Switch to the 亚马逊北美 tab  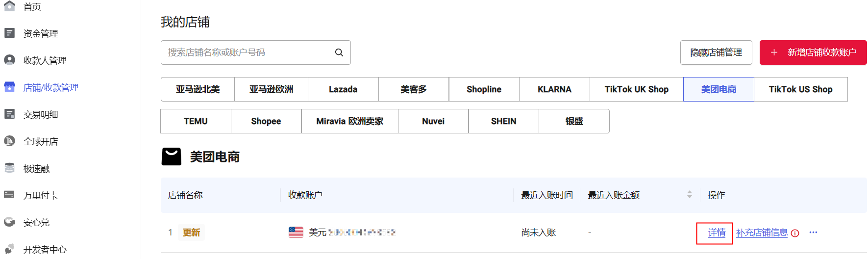[x=198, y=89]
